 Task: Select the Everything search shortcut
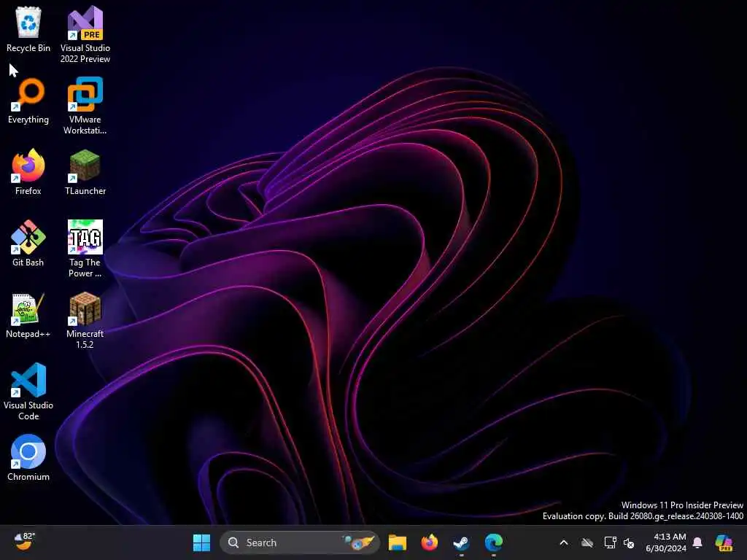[x=28, y=101]
